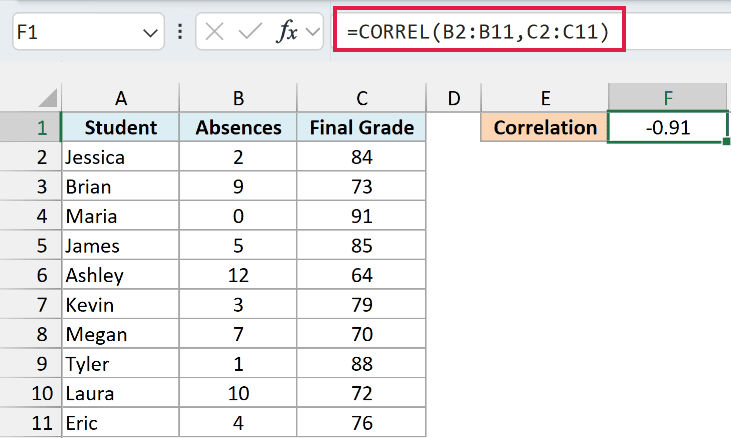Click the Select All corner triangle
This screenshot has width=731, height=438.
(x=48, y=97)
